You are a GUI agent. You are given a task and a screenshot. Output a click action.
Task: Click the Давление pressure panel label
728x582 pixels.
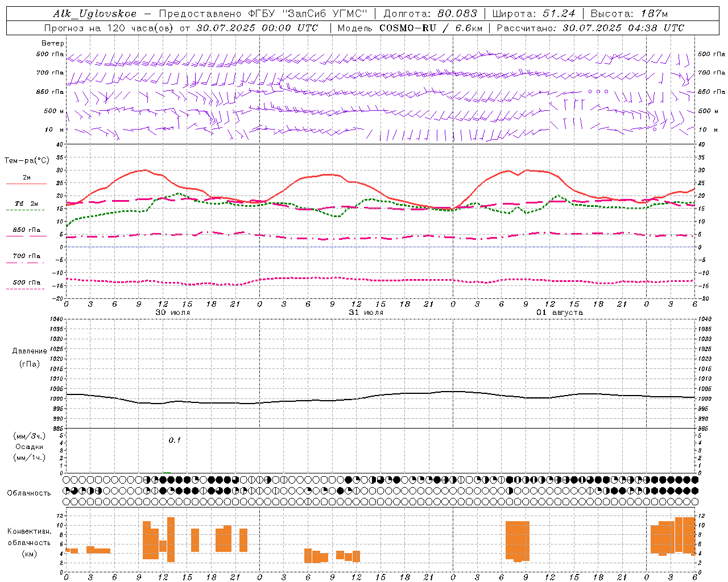tap(30, 351)
